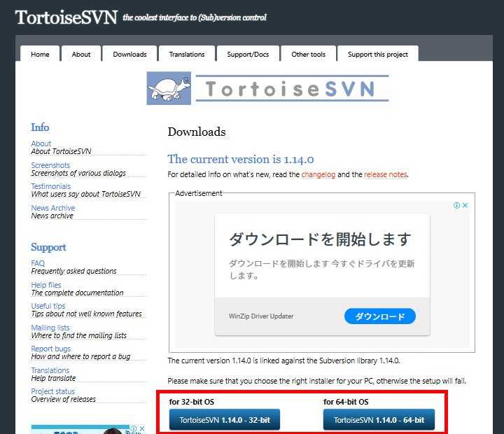Download TortoiseSVN 1.14.0 32-bit installer
Screen dimensions: 504x434
(225, 419)
